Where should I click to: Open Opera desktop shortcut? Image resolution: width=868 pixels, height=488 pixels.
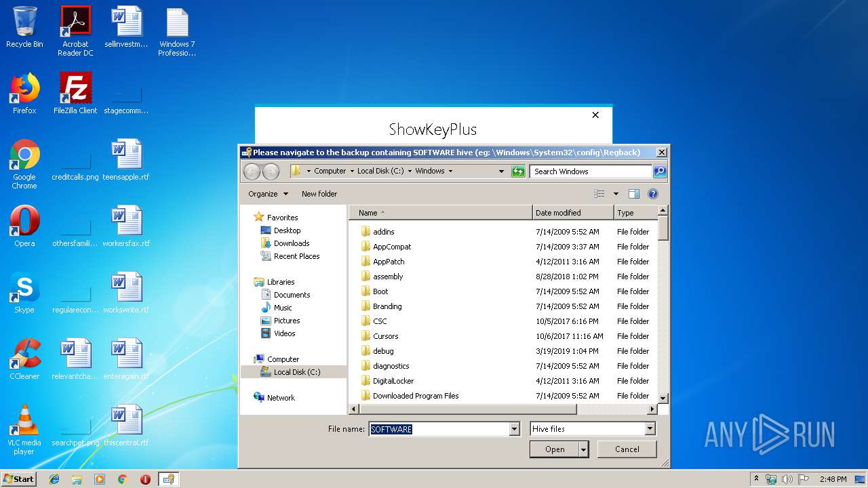tap(24, 226)
